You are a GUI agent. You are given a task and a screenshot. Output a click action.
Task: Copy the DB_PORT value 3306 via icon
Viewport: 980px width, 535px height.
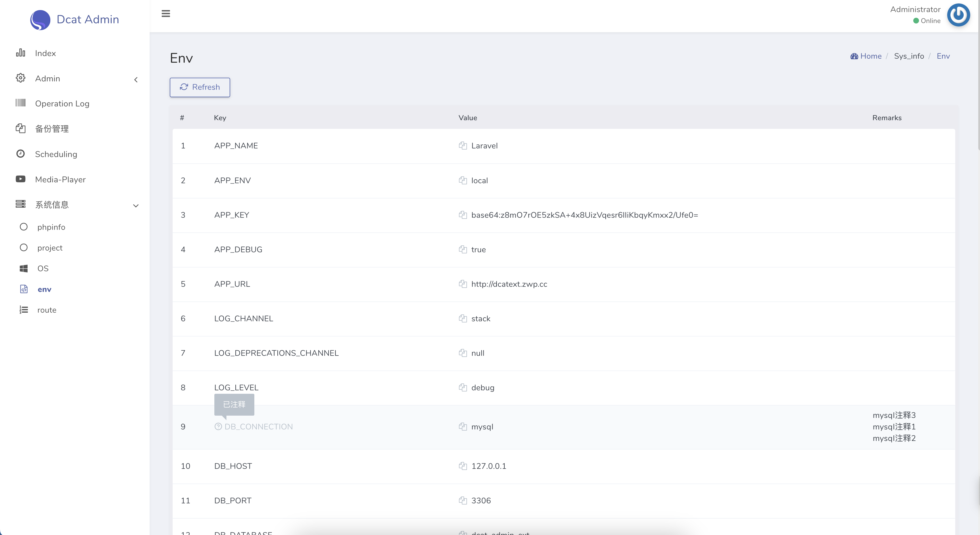pos(463,500)
